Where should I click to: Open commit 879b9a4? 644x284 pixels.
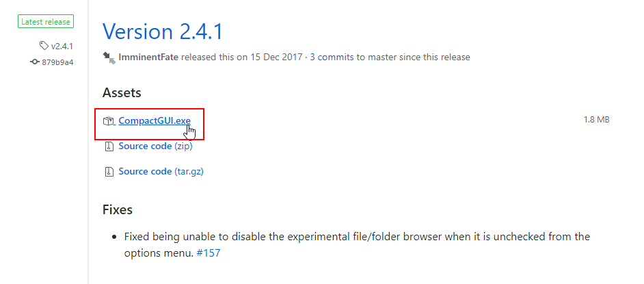pyautogui.click(x=57, y=62)
